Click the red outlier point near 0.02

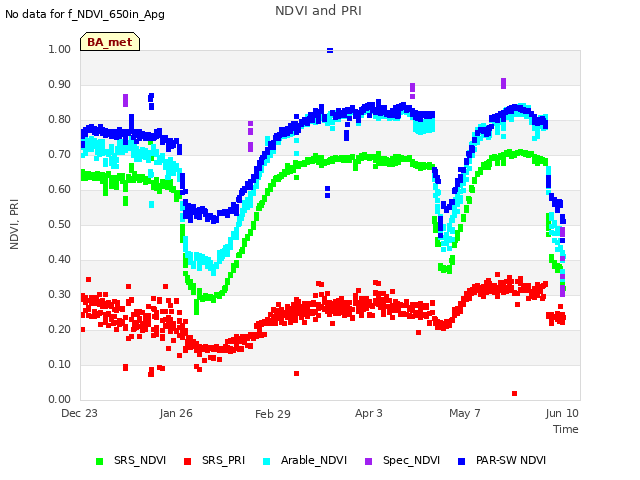(x=514, y=393)
